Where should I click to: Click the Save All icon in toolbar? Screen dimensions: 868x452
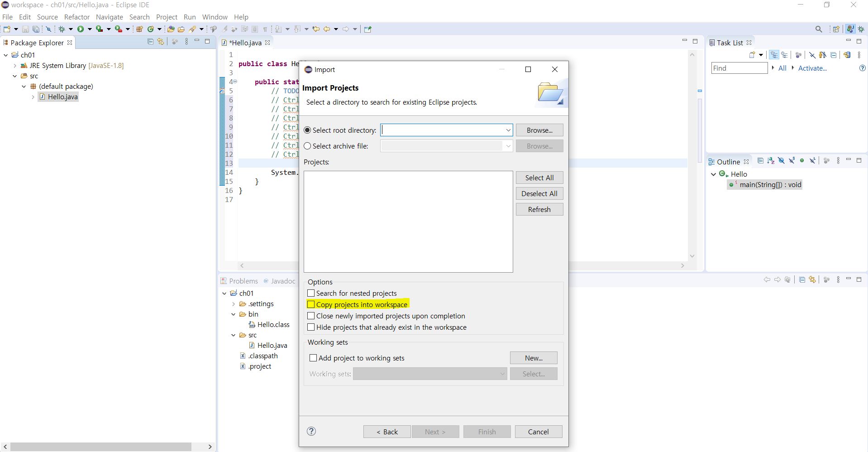click(x=36, y=29)
